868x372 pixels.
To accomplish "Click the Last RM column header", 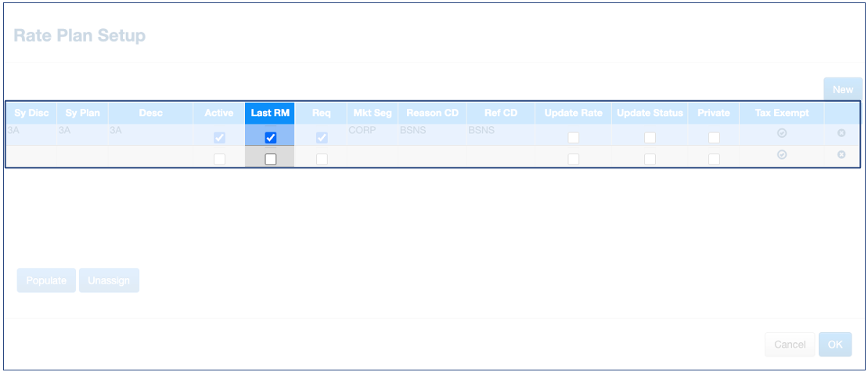I will (270, 113).
